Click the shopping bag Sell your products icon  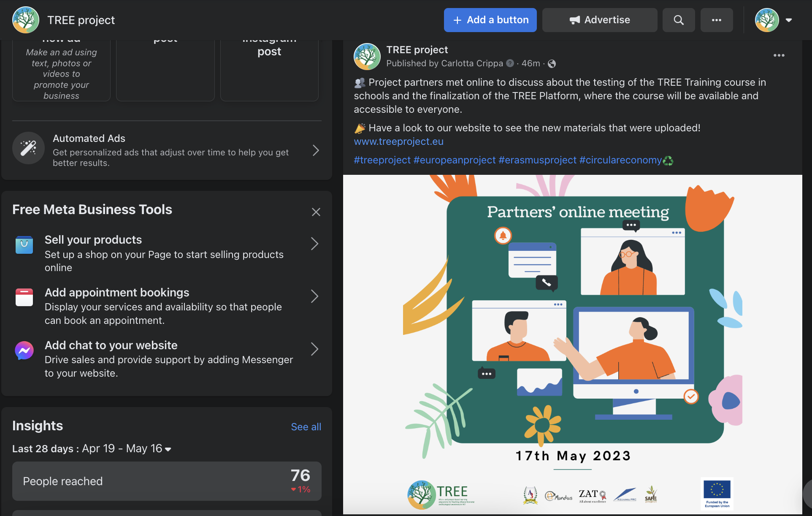point(24,245)
